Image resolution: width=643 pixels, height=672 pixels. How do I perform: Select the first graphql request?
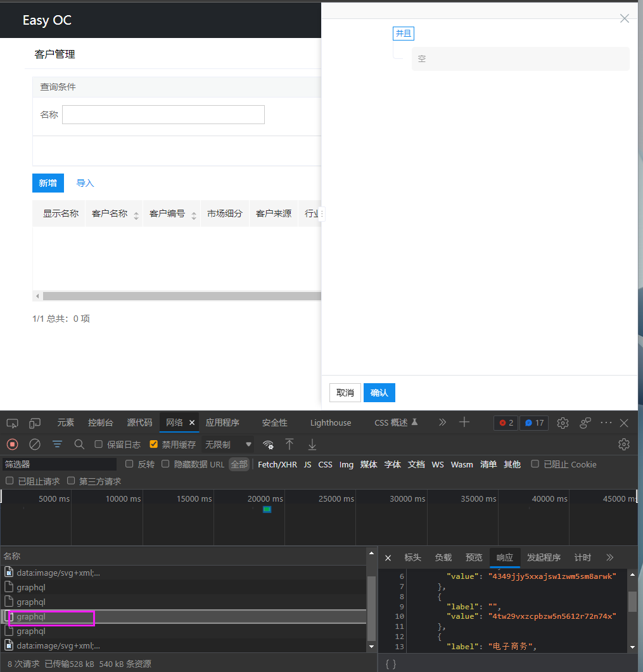184,587
